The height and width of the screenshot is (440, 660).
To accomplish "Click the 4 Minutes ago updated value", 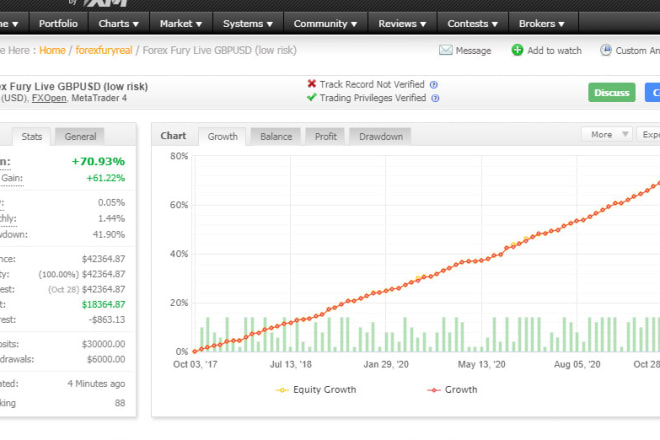I will coord(96,384).
